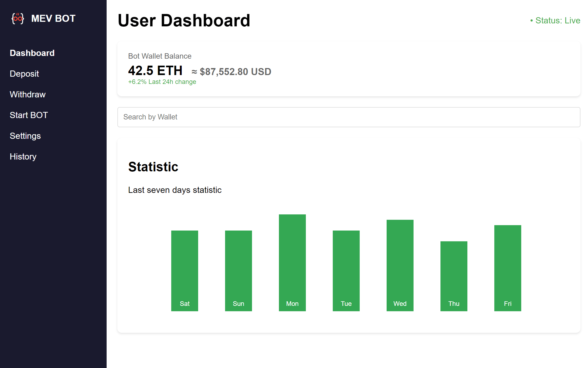
Task: View the History page
Action: tap(23, 157)
